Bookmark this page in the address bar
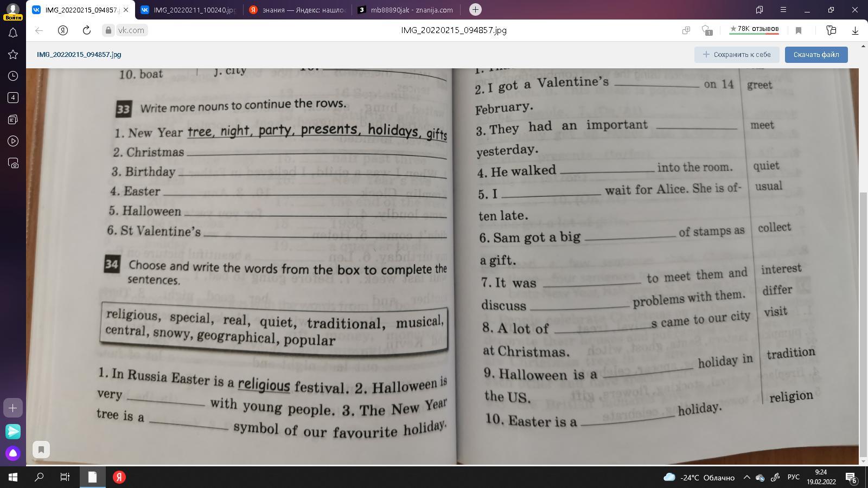868x488 pixels. point(799,30)
